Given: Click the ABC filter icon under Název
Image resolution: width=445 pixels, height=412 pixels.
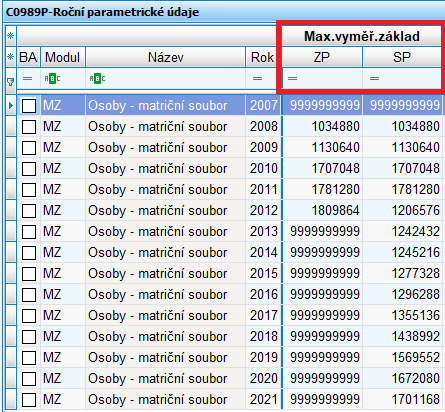Looking at the screenshot, I should (x=97, y=79).
